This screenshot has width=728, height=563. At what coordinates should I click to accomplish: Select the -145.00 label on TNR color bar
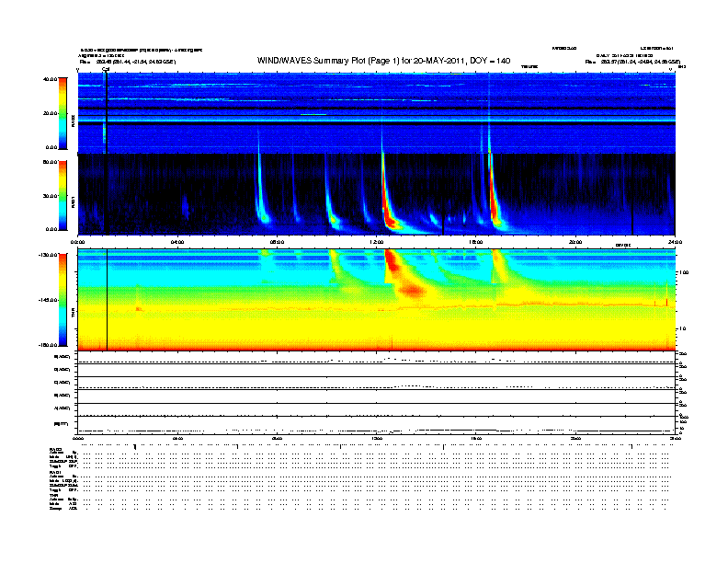tap(48, 300)
